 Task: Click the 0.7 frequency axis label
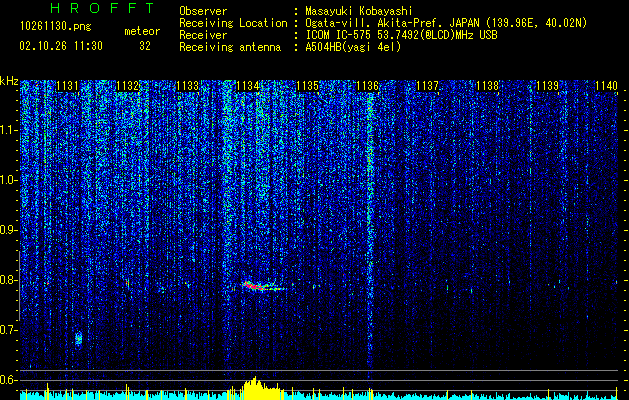[x=9, y=330]
